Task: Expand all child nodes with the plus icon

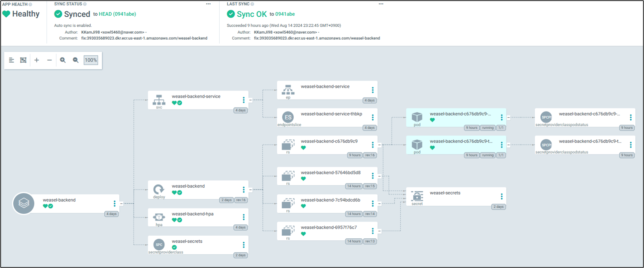Action: 37,60
